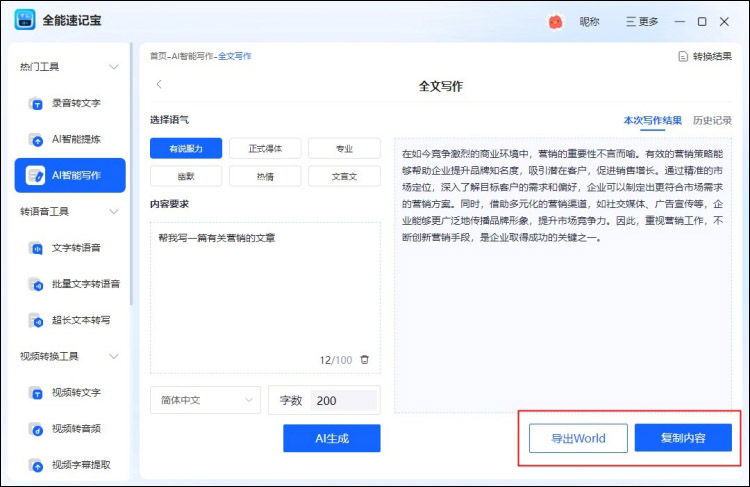This screenshot has height=487, width=750.
Task: Open 视频转音频 tool icon
Action: click(36, 429)
